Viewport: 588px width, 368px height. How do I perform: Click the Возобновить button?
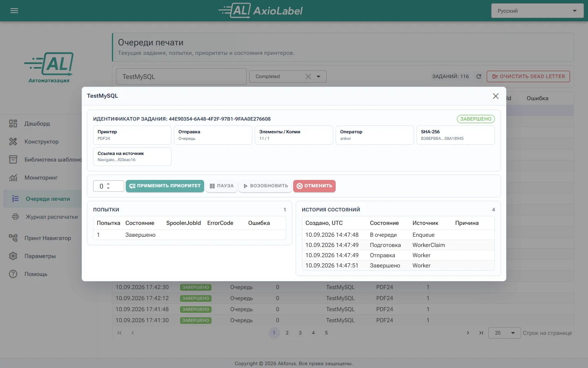tap(265, 186)
